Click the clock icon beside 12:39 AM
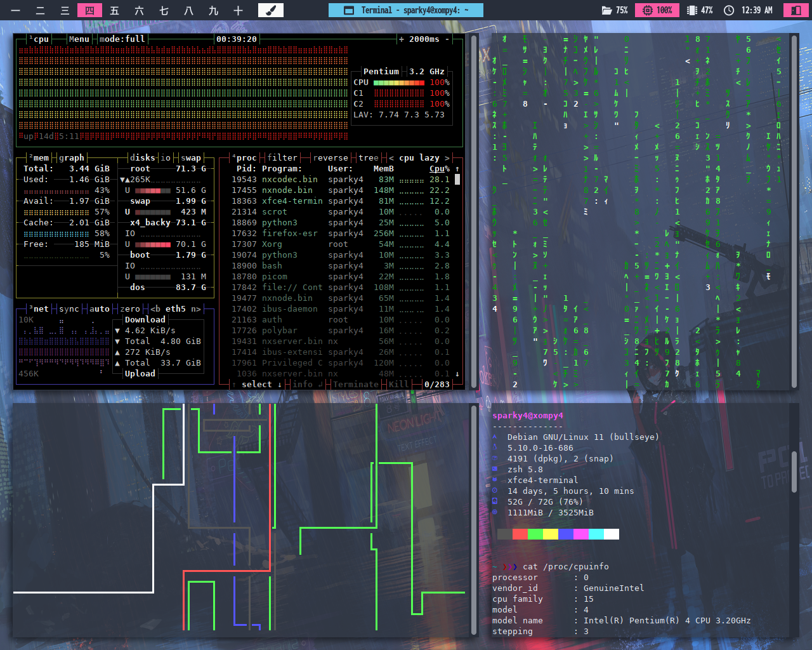The image size is (812, 650). point(729,10)
